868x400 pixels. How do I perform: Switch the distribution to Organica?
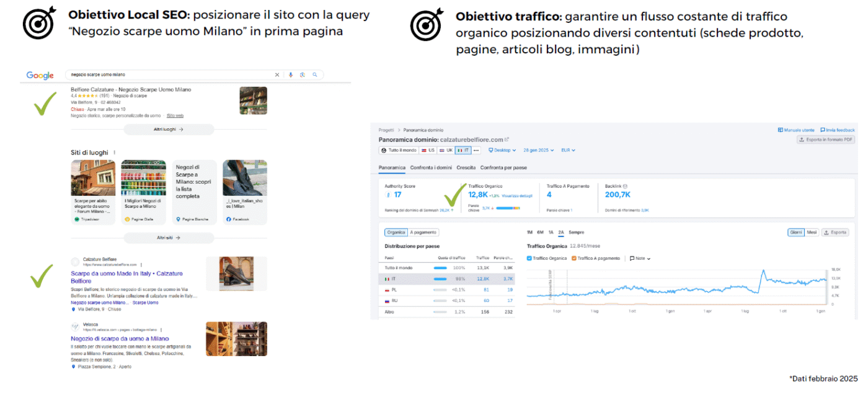tap(396, 233)
